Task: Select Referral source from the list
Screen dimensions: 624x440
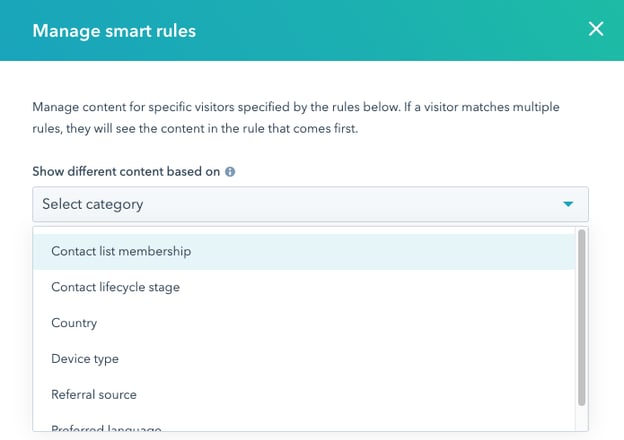Action: click(x=94, y=394)
